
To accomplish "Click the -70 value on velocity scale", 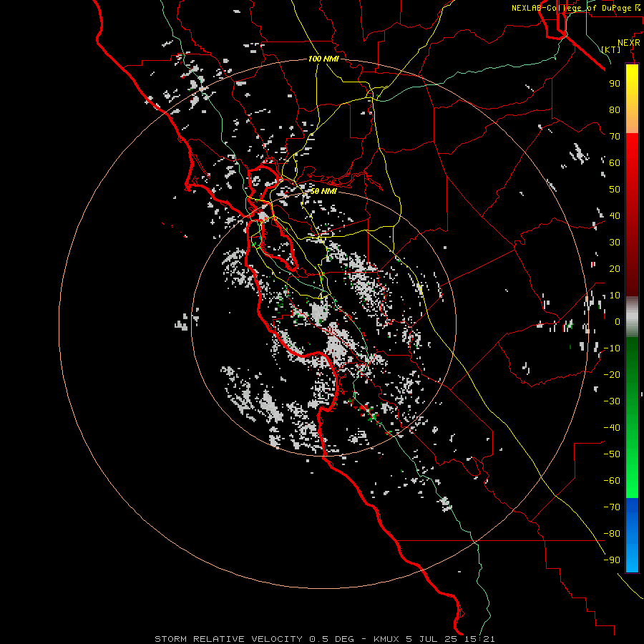I will (612, 507).
